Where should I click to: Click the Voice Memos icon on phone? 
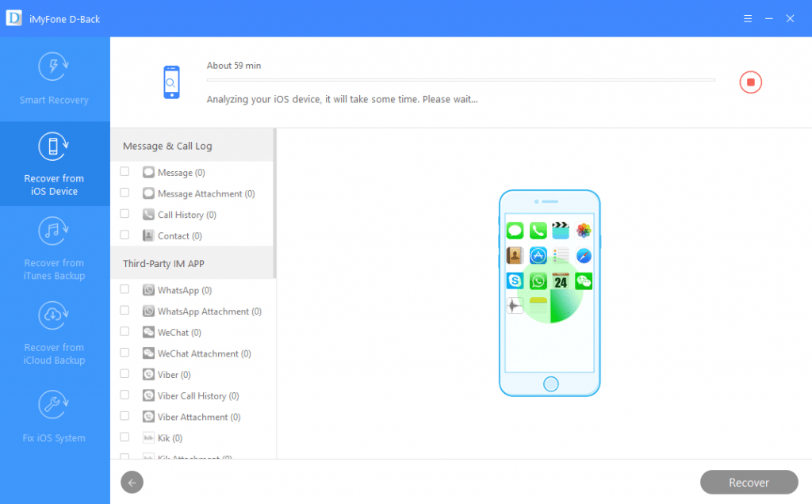coord(515,306)
